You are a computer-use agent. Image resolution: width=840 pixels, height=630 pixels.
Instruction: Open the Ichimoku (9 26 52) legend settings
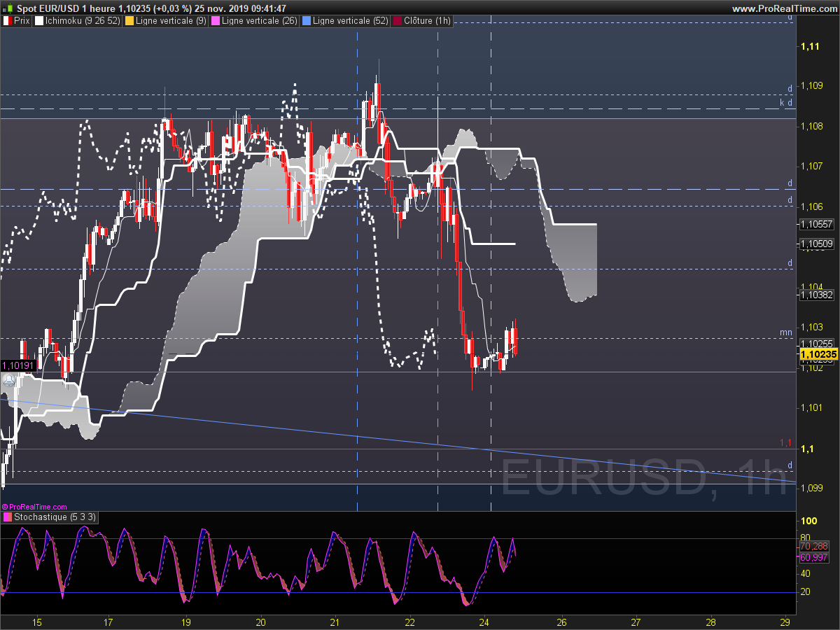pyautogui.click(x=77, y=21)
